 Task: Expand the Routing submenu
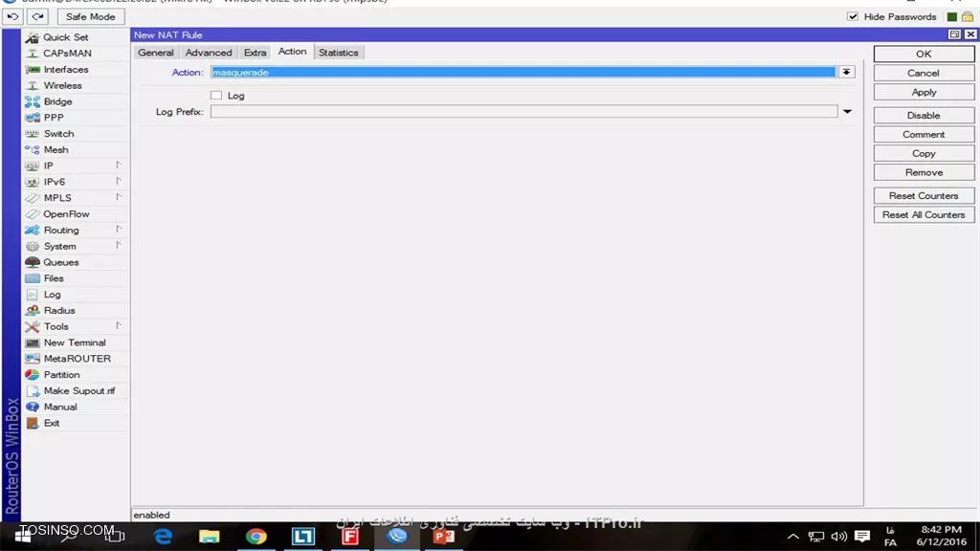[118, 230]
